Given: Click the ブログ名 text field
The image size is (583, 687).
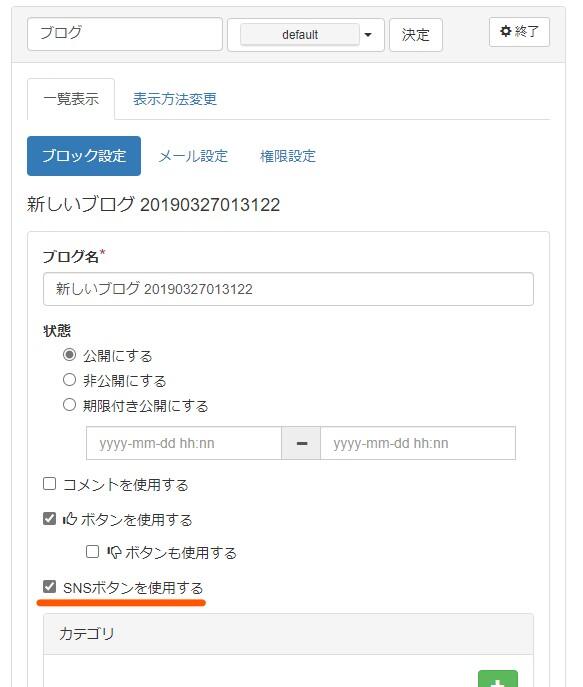Looking at the screenshot, I should pos(288,289).
